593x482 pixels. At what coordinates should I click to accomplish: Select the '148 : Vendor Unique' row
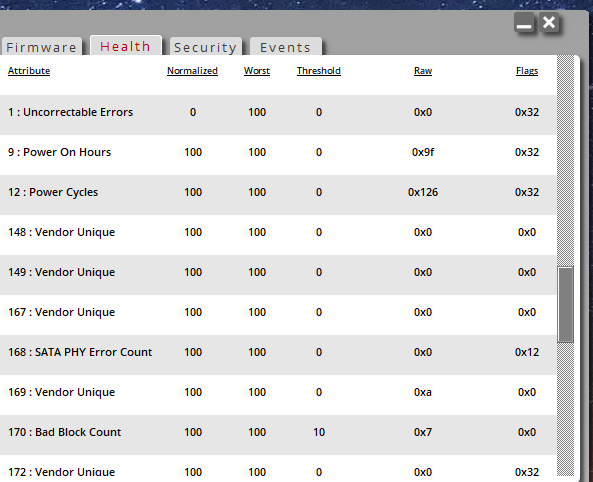pos(278,235)
